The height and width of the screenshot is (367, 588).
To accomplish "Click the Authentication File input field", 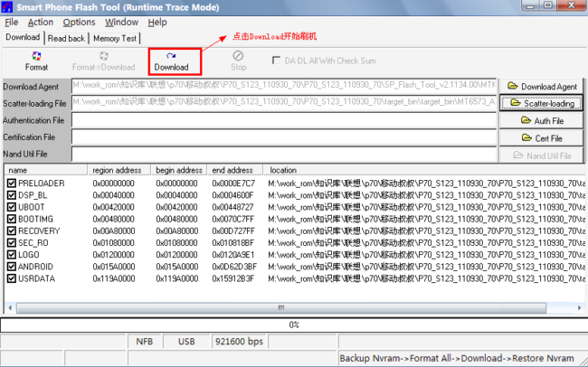I will point(284,120).
